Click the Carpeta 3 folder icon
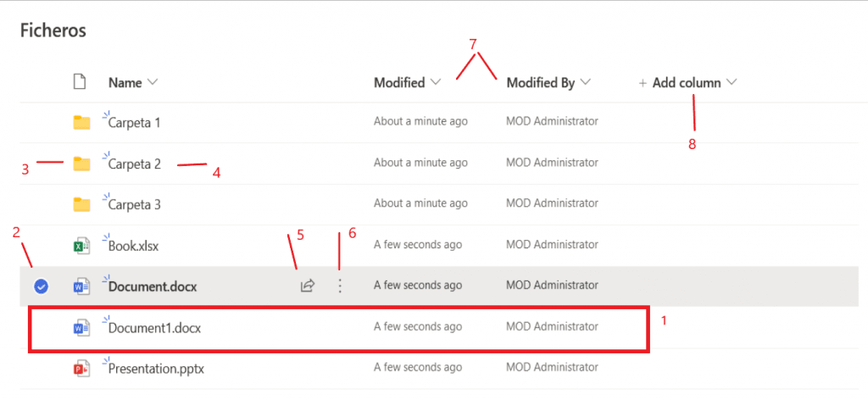 point(82,205)
